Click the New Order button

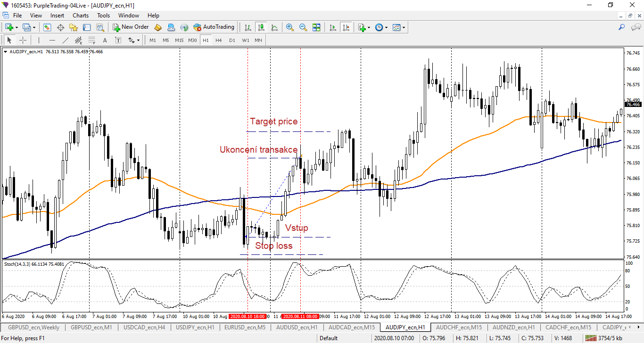(131, 27)
